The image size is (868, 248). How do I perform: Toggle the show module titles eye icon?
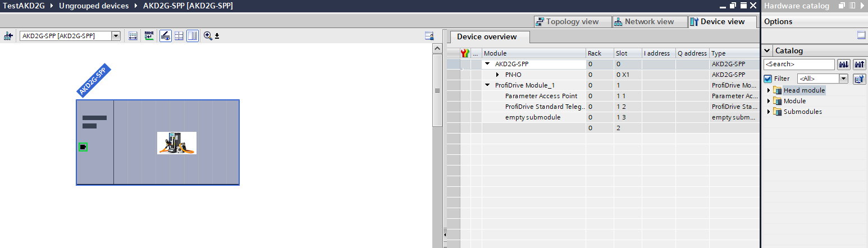[x=166, y=36]
